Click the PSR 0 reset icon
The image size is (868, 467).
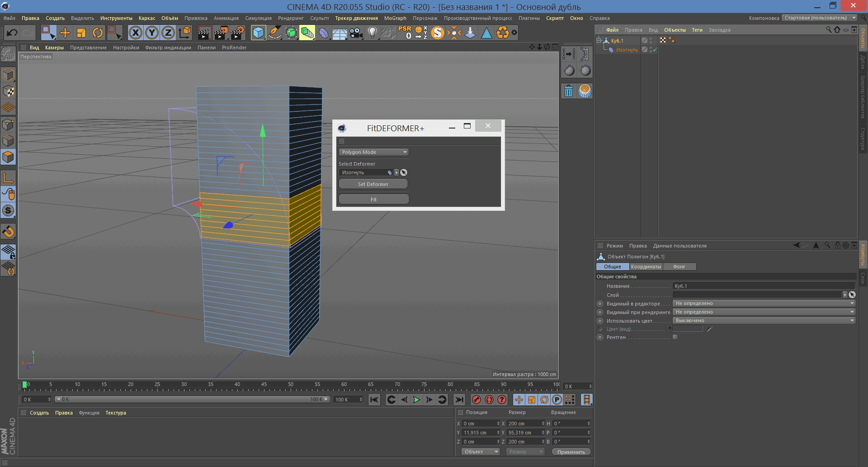405,33
